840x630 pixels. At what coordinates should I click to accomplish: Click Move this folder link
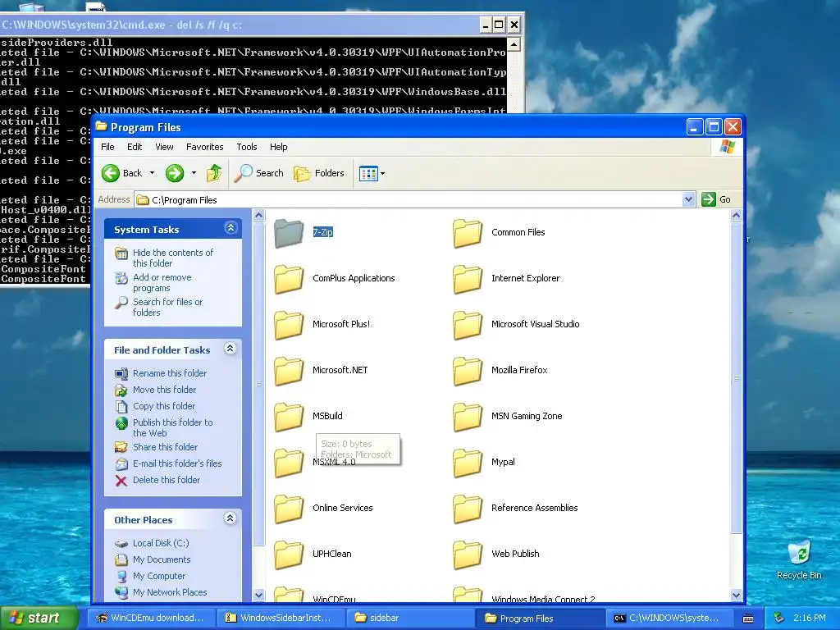[164, 390]
